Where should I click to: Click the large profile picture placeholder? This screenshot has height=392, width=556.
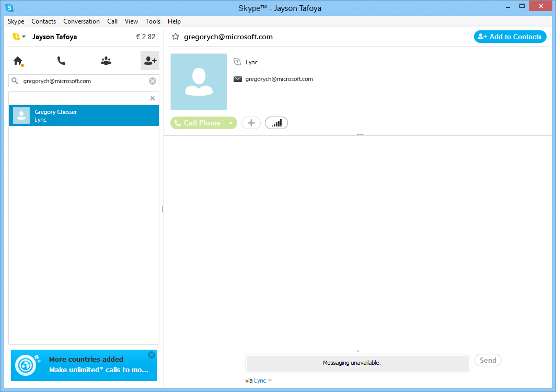pos(199,82)
